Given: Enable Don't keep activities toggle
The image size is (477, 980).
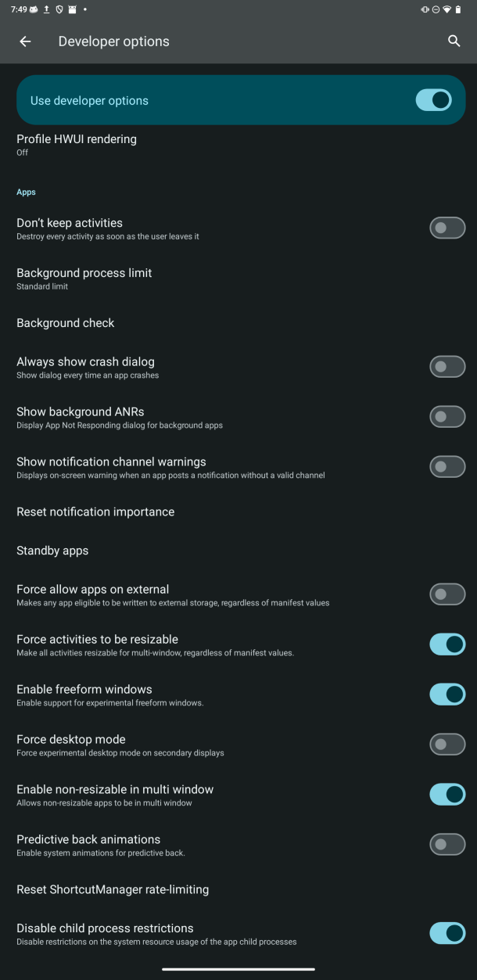Looking at the screenshot, I should [x=447, y=228].
